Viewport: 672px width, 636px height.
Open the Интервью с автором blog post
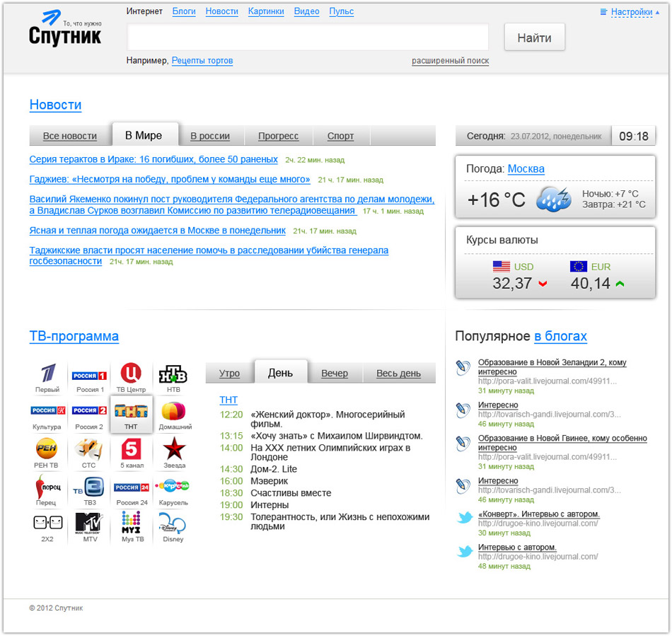[517, 548]
